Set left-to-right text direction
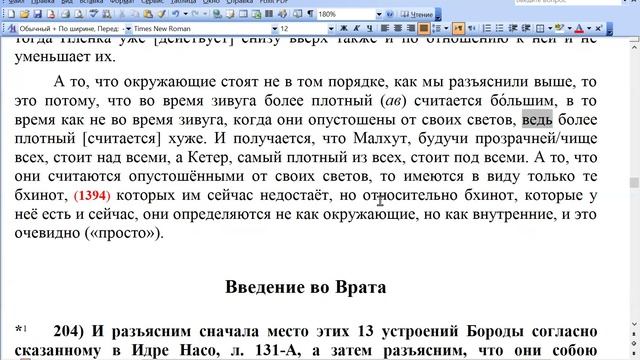Viewport: 640px width, 360px height. 458,28
